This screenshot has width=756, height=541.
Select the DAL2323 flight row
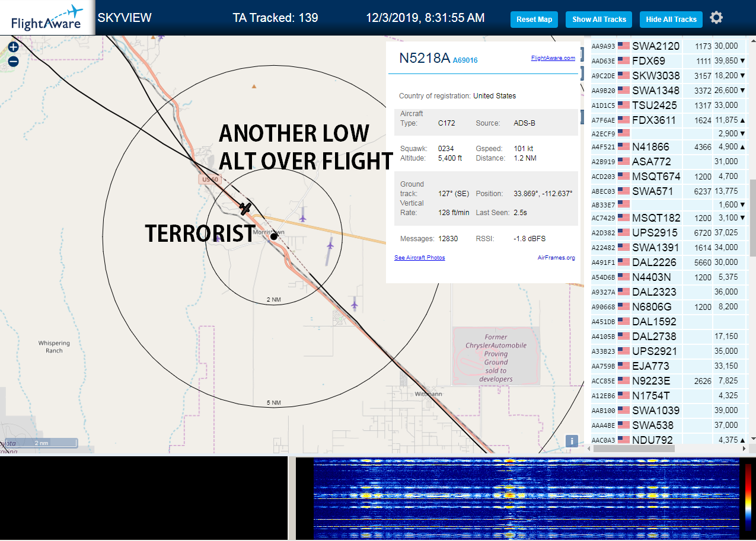tap(669, 292)
